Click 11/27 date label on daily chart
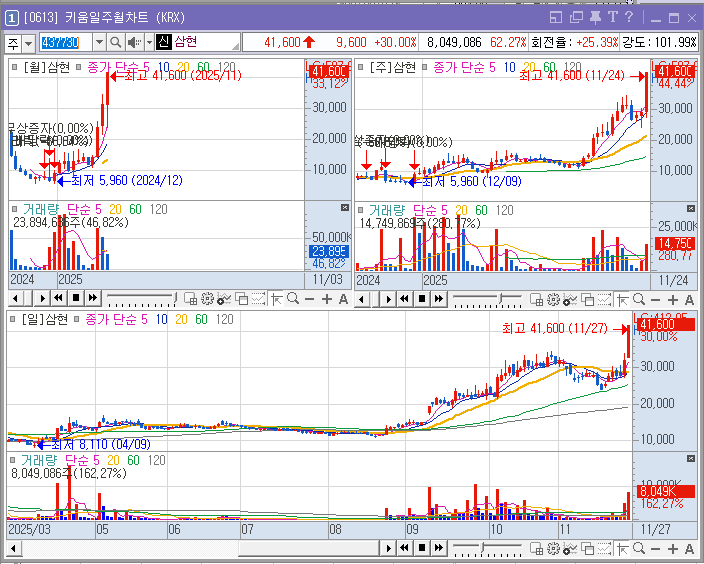 [x=655, y=529]
